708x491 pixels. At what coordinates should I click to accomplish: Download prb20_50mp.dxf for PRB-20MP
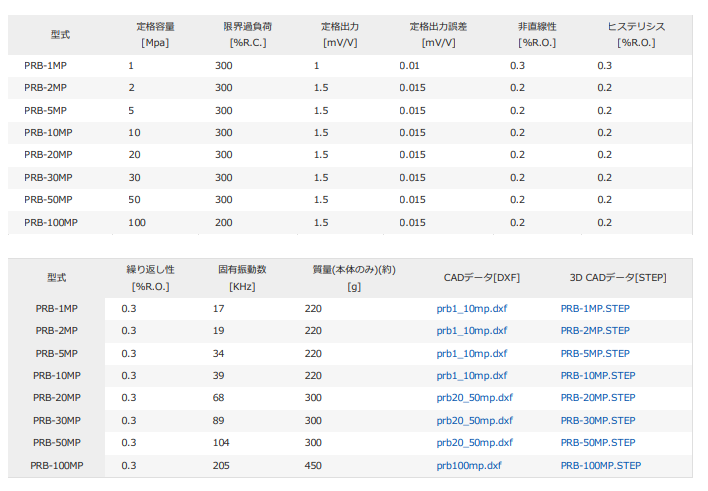pos(474,398)
